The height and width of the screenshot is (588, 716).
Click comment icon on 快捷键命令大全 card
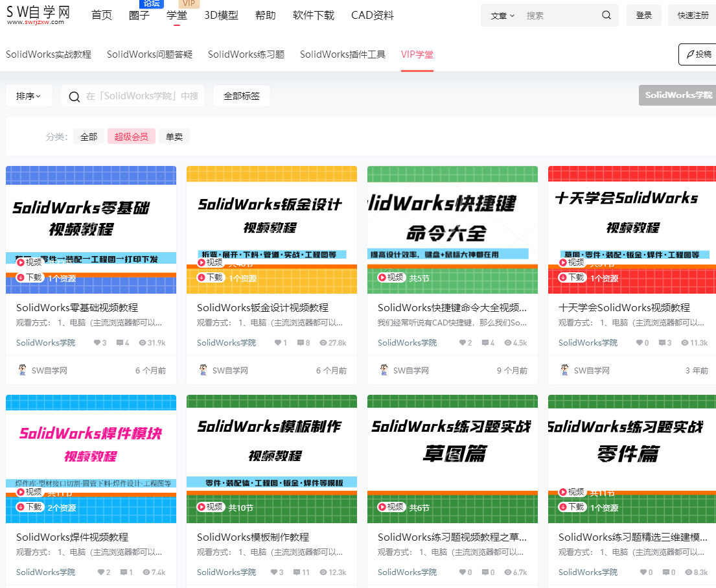pos(485,343)
